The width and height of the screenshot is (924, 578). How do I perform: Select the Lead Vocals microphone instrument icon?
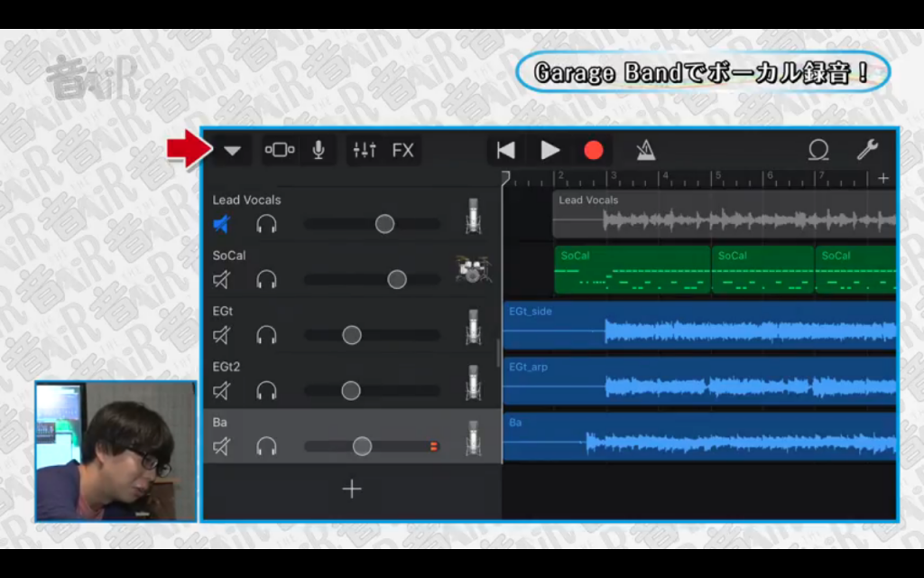click(474, 215)
